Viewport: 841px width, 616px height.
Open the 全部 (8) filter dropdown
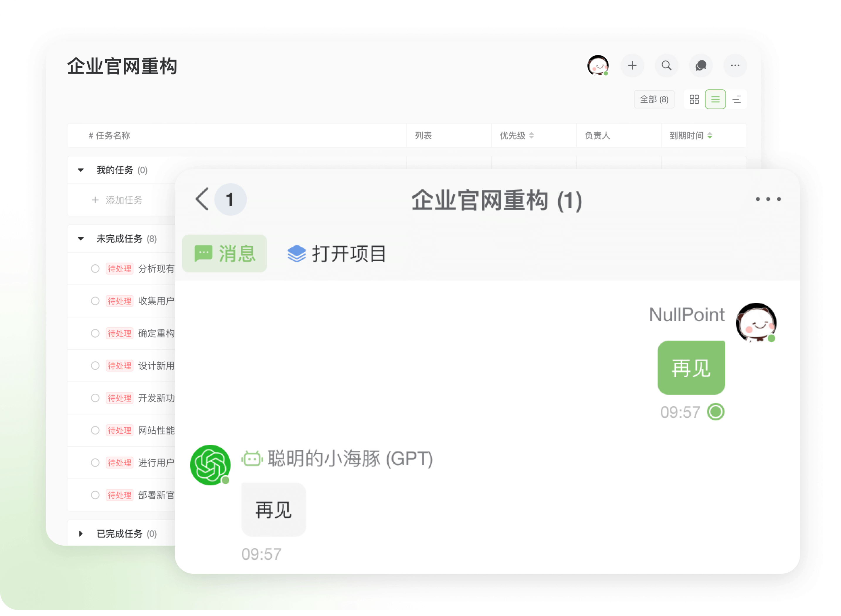654,99
